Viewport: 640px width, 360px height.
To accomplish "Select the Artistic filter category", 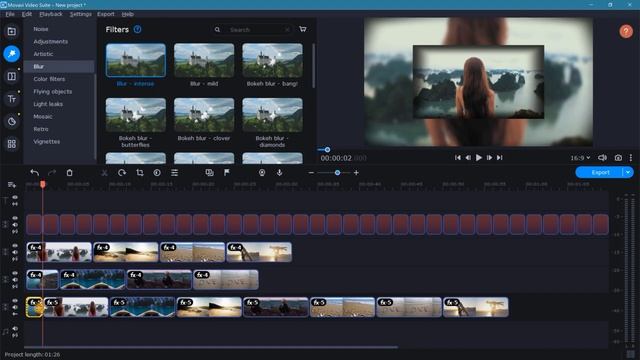I will tap(43, 54).
